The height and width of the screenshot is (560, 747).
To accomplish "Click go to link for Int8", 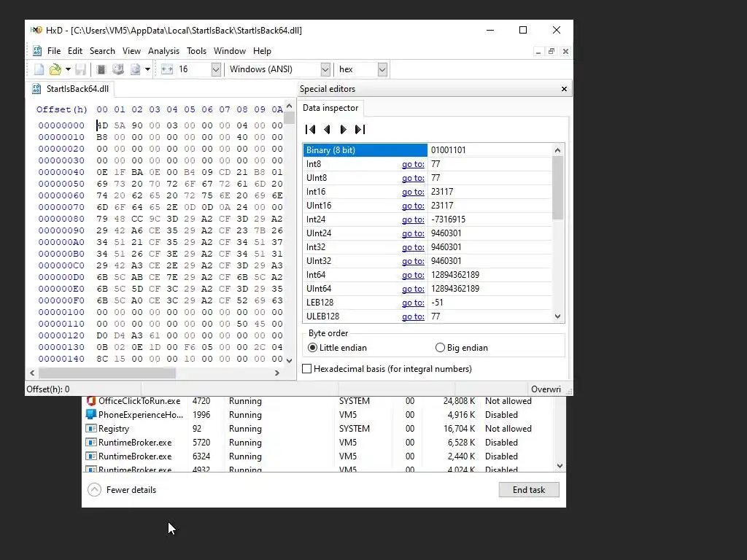I will (413, 164).
